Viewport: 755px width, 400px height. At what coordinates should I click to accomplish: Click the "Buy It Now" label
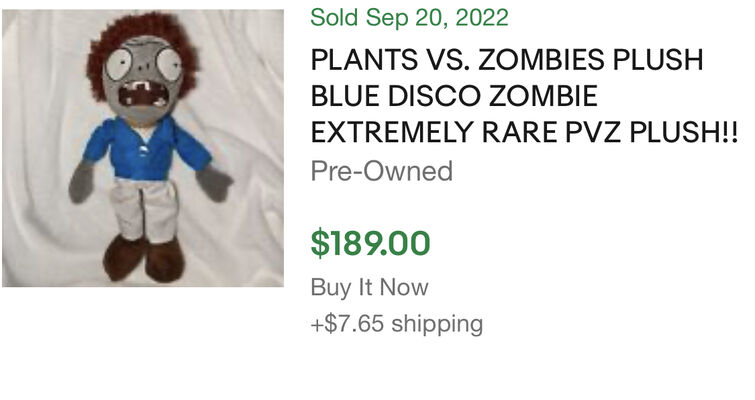pos(369,288)
